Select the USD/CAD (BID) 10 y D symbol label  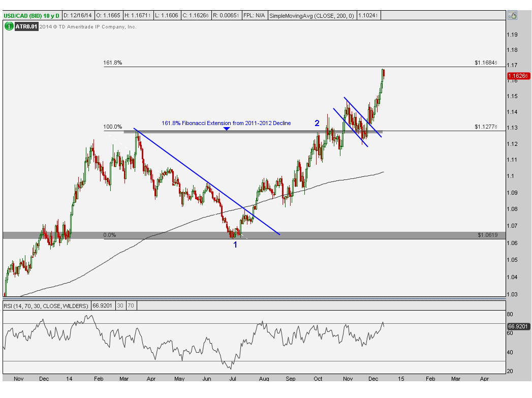click(x=32, y=16)
